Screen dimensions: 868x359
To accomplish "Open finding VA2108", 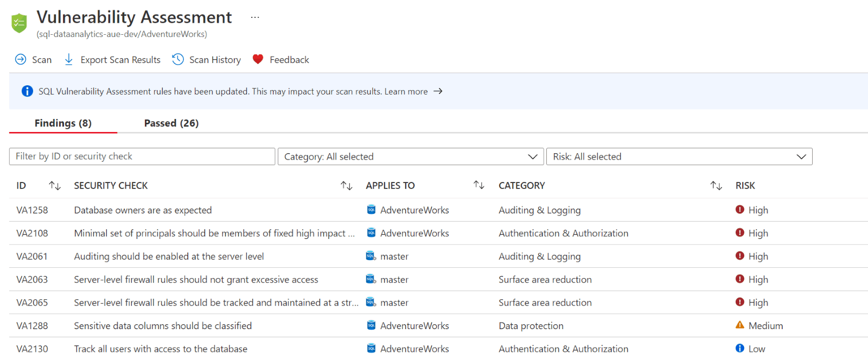I will point(32,234).
